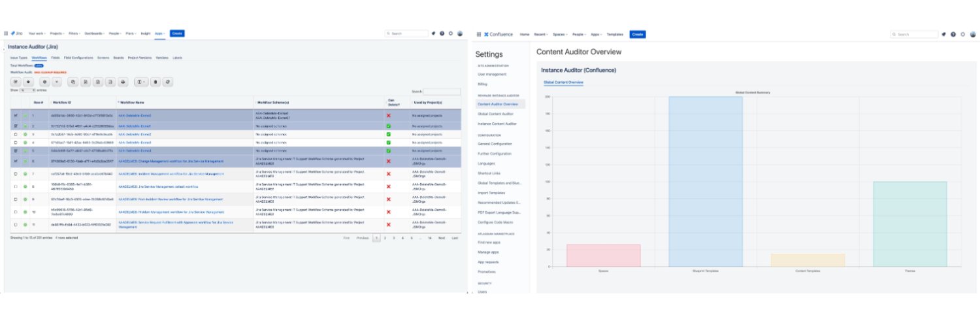Viewport: 980px width, 327px height.
Task: Switch to the Field Configurations tab
Action: click(78, 58)
